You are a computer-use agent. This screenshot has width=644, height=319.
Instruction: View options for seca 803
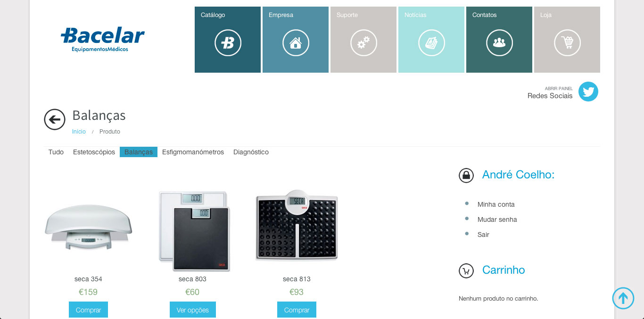click(193, 310)
